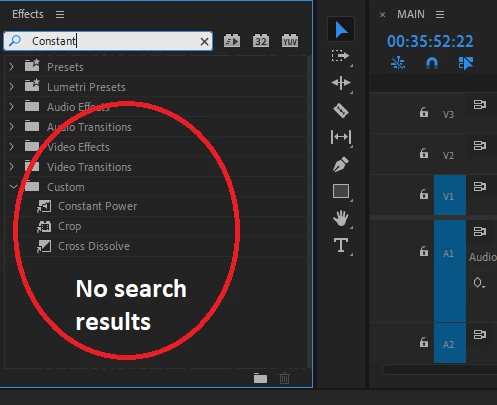
Task: Toggle track lock on V3
Action: (x=424, y=112)
